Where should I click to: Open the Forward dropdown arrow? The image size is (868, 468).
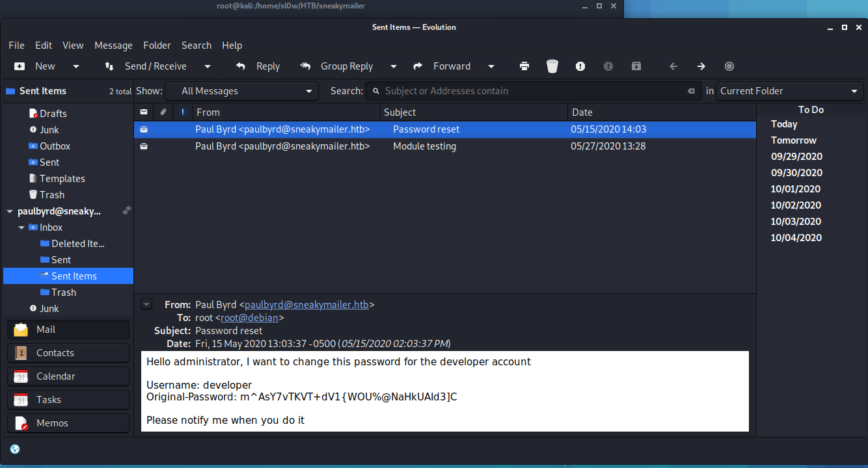491,66
